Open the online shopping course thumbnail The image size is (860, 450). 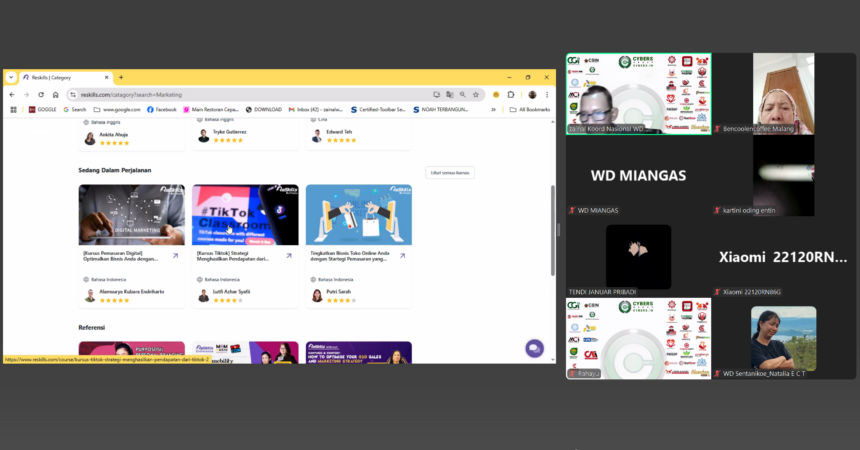click(x=359, y=215)
